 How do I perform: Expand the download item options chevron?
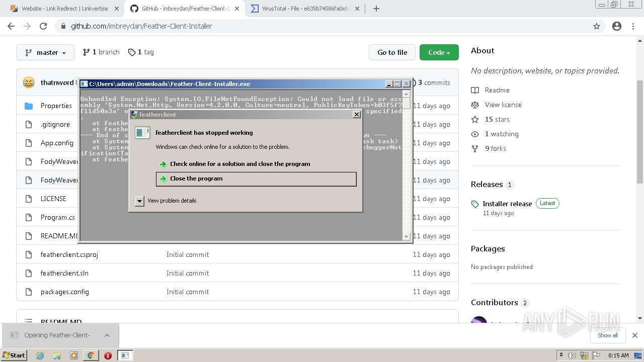click(x=107, y=335)
